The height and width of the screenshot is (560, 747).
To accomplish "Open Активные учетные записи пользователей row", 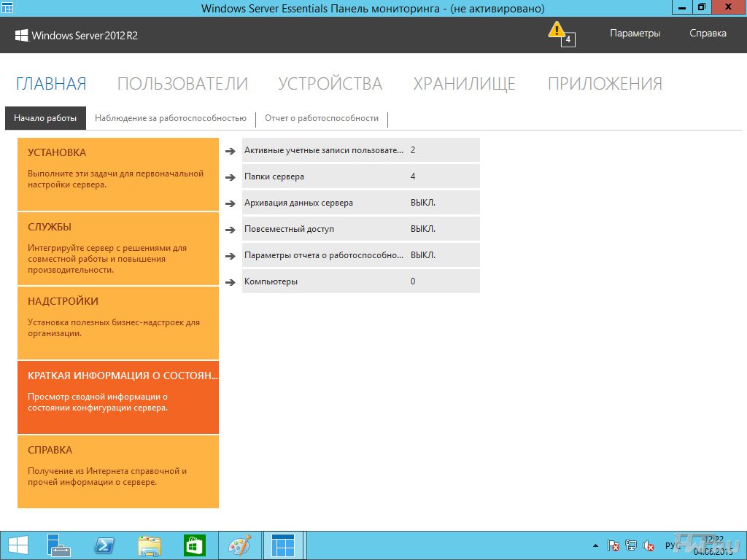I will coord(360,150).
